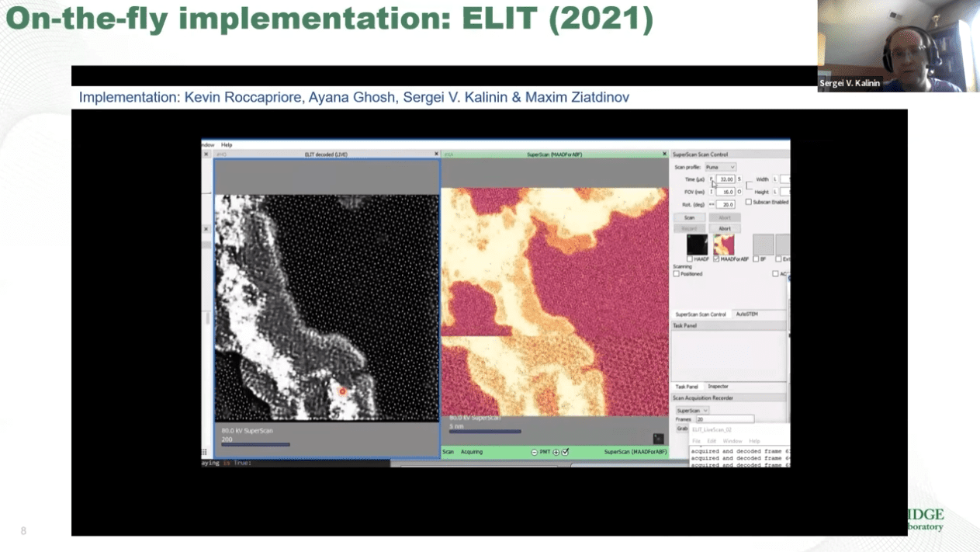
Task: Click the red marker on ELIT image
Action: pyautogui.click(x=342, y=391)
